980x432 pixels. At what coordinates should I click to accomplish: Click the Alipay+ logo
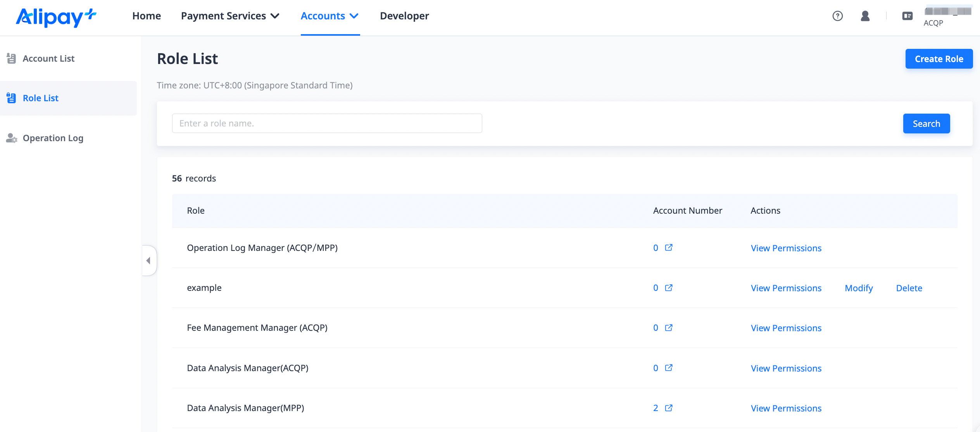tap(56, 17)
